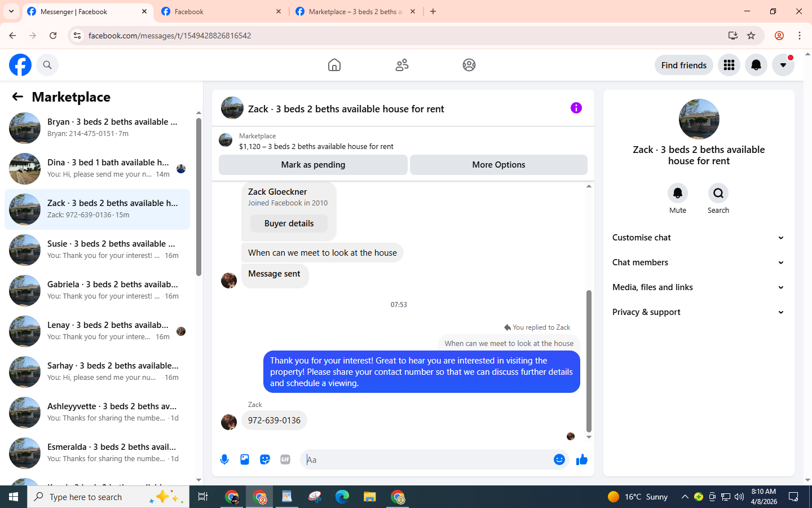Screen dimensions: 812x508
Task: Open the Friends icon in top navigation
Action: pyautogui.click(x=402, y=65)
